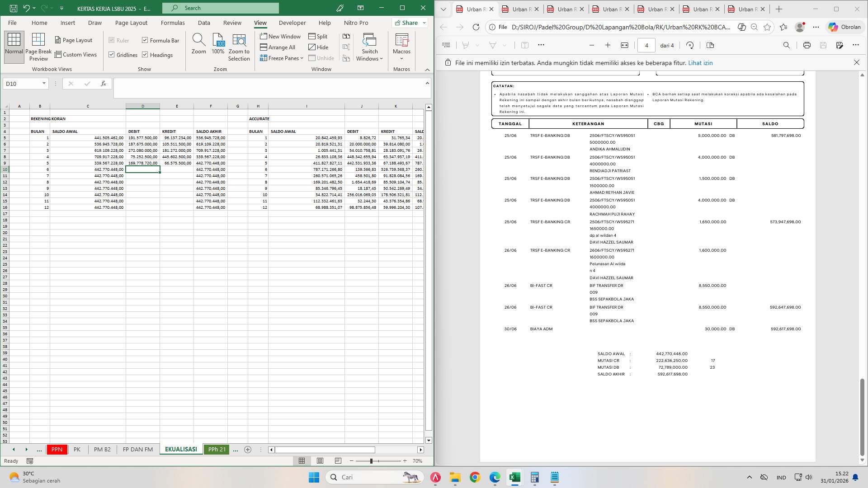Rotate the PDF page

pos(689,45)
